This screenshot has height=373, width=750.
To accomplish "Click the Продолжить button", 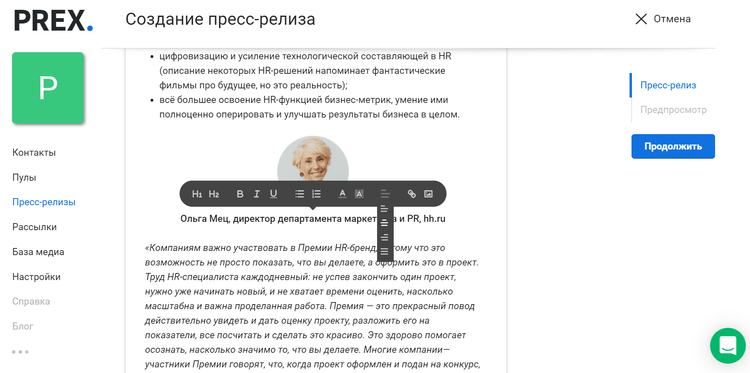I will click(x=673, y=146).
